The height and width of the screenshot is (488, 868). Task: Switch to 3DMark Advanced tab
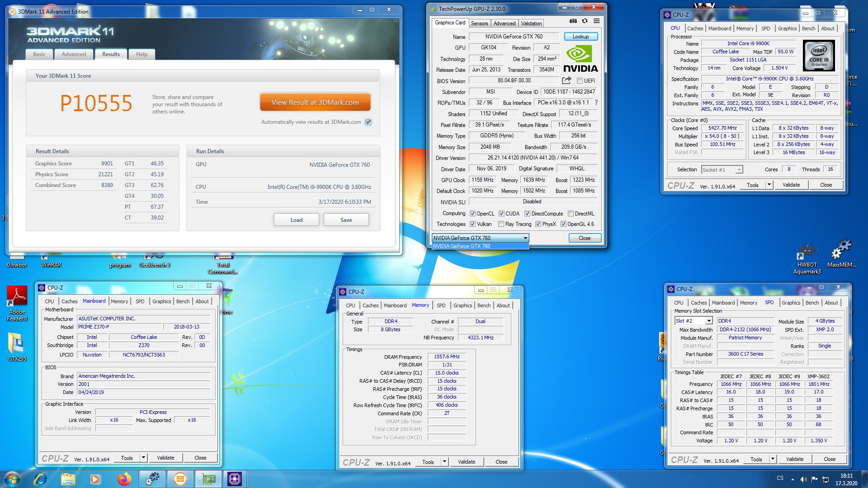click(x=74, y=54)
